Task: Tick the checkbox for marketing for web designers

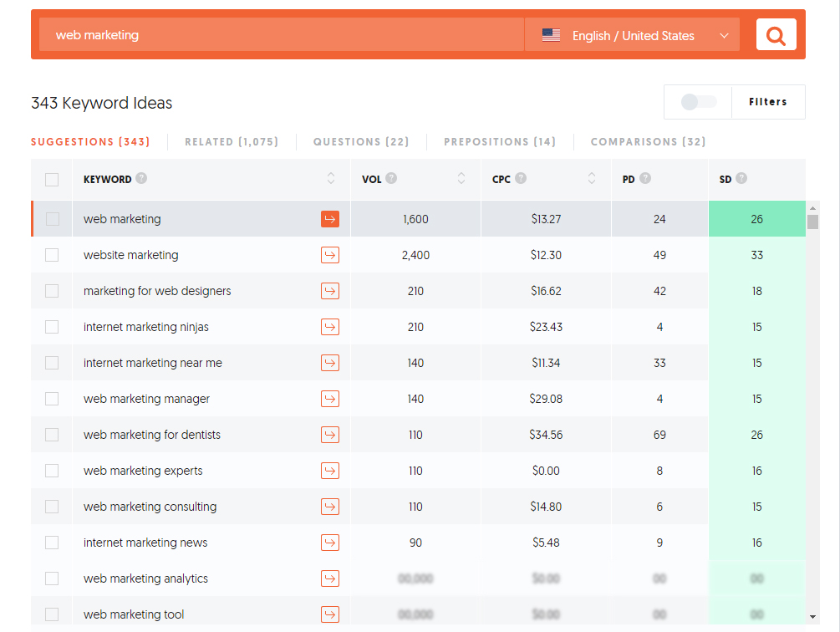Action: click(52, 291)
